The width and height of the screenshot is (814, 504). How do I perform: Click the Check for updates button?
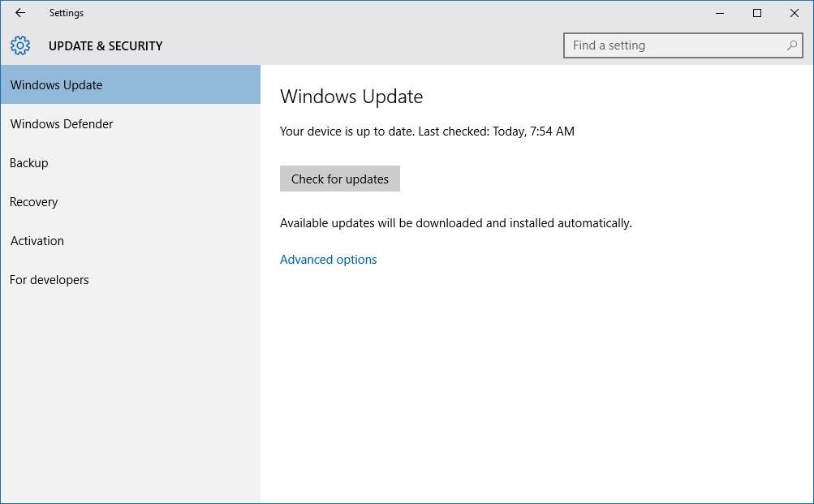[339, 179]
